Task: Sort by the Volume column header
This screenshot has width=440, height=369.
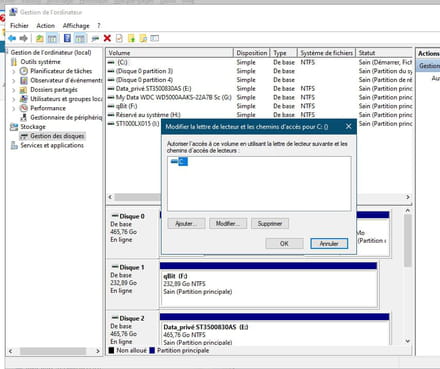Action: click(170, 53)
